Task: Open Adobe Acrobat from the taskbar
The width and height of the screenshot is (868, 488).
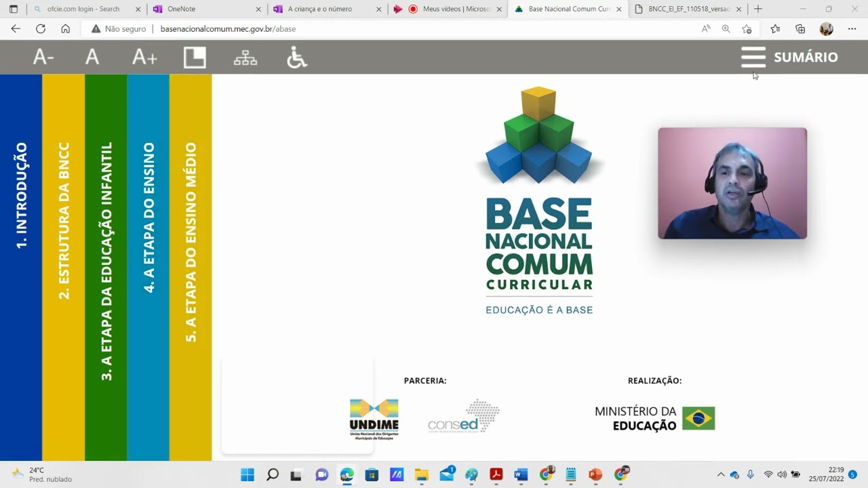Action: click(x=496, y=474)
